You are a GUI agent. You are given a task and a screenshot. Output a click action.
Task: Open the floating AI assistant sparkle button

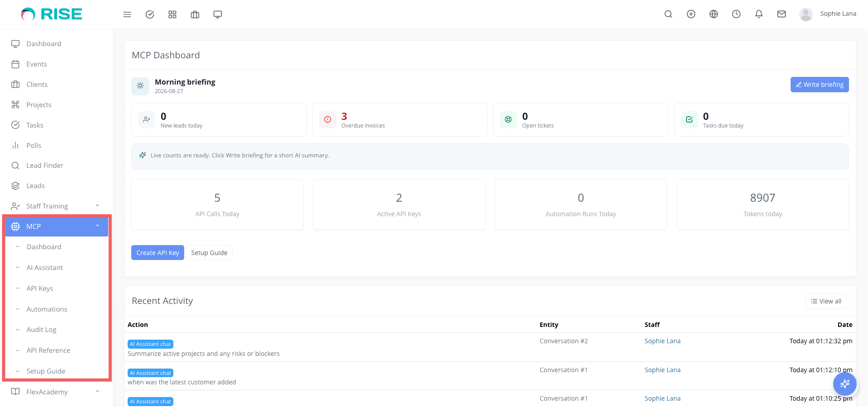click(845, 384)
